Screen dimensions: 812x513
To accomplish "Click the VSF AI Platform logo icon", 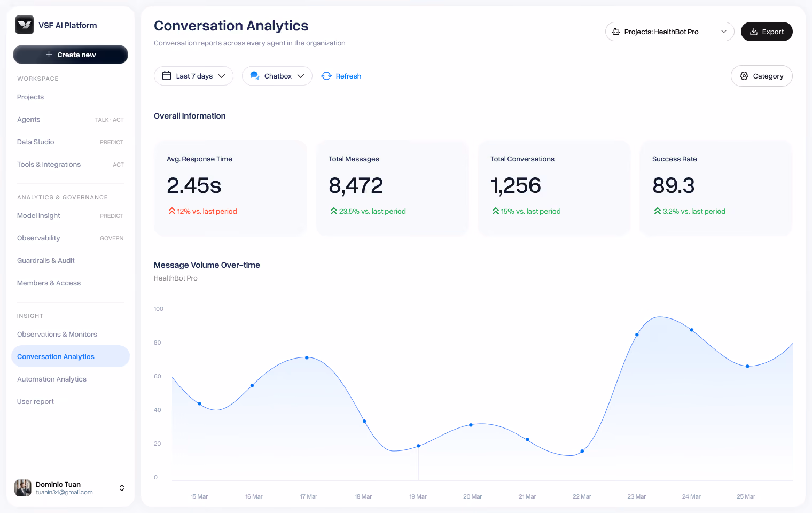I will 25,25.
